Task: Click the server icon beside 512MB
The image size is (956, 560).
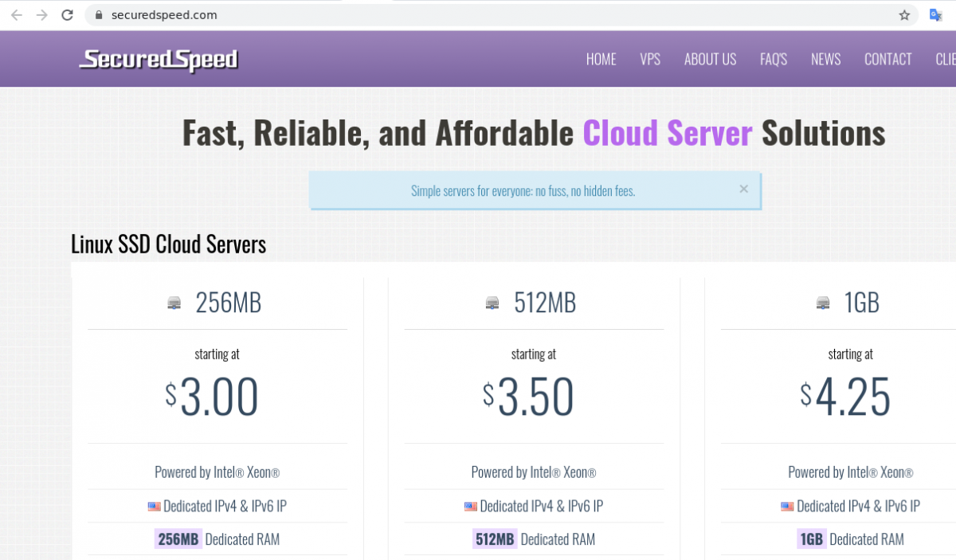Action: [492, 303]
